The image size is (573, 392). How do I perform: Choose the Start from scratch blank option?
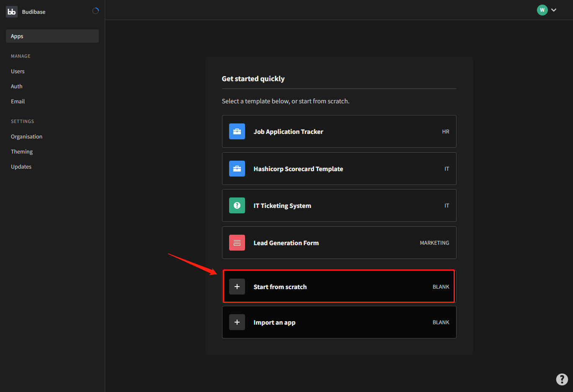[x=339, y=287]
